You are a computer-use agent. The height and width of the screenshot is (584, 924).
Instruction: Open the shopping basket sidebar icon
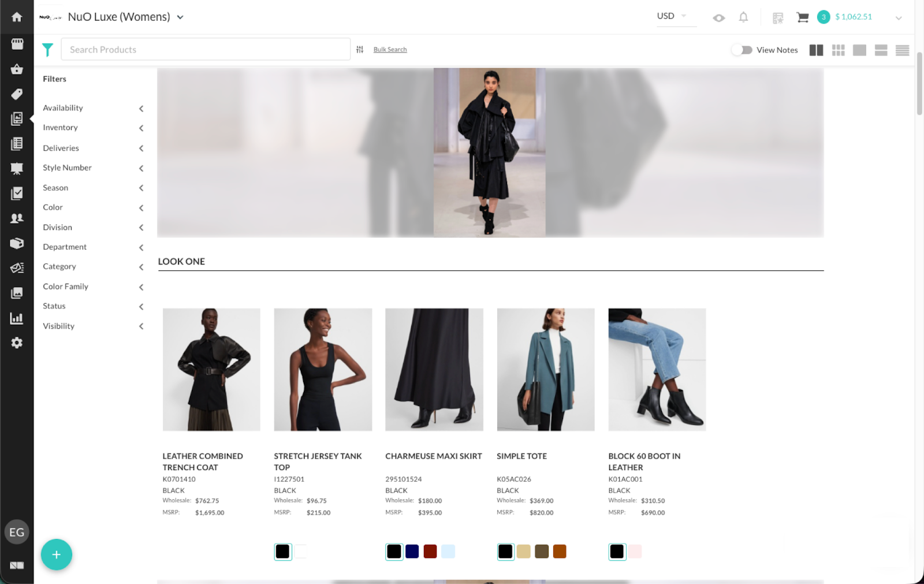[17, 69]
